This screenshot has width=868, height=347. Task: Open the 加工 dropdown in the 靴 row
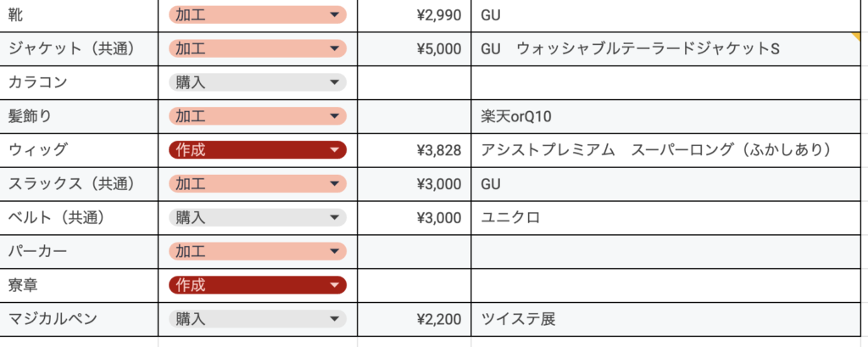point(257,15)
